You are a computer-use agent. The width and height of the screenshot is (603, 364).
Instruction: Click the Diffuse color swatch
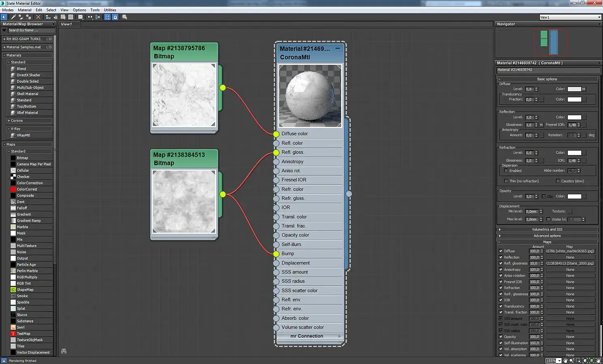tap(574, 89)
